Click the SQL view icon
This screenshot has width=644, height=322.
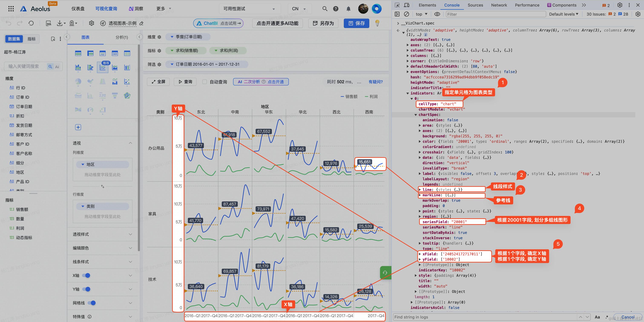[x=49, y=23]
